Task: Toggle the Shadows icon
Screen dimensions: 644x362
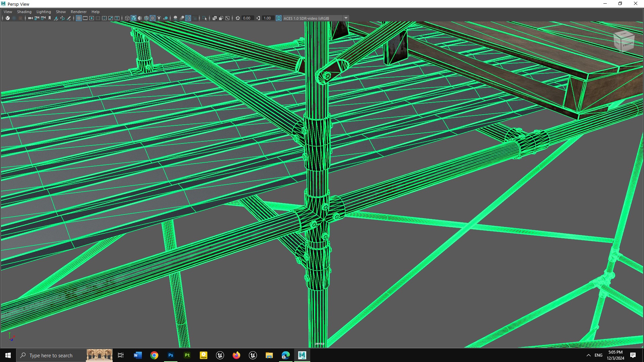Action: [x=165, y=18]
